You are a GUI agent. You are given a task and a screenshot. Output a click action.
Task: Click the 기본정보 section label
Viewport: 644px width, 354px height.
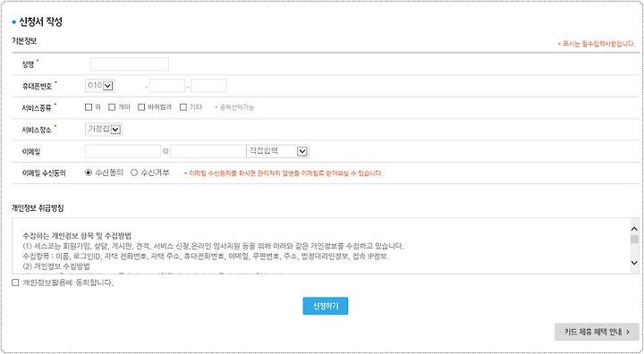(x=25, y=40)
